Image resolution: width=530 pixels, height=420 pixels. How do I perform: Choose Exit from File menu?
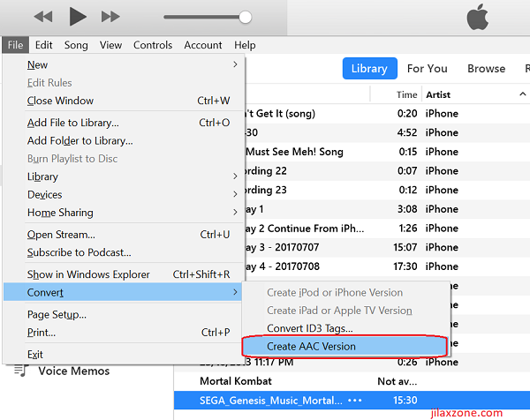(x=124, y=354)
